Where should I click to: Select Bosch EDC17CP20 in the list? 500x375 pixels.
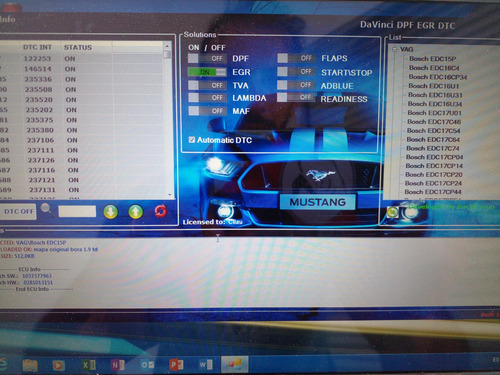point(434,175)
